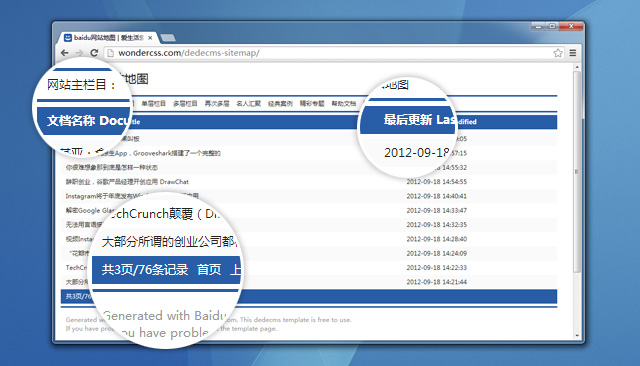Image resolution: width=640 pixels, height=366 pixels.
Task: Click the timestamp 2012-09-18 14:54:55
Action: [x=436, y=182]
